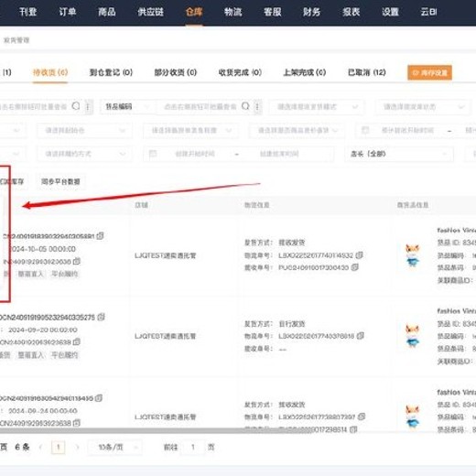Copy 物流单号 in the third row

[362, 416]
